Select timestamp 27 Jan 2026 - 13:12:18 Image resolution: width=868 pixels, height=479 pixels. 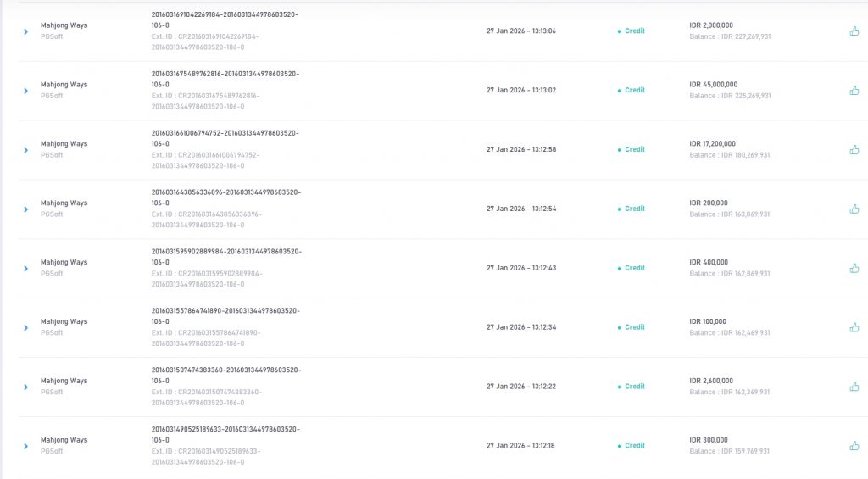point(520,446)
